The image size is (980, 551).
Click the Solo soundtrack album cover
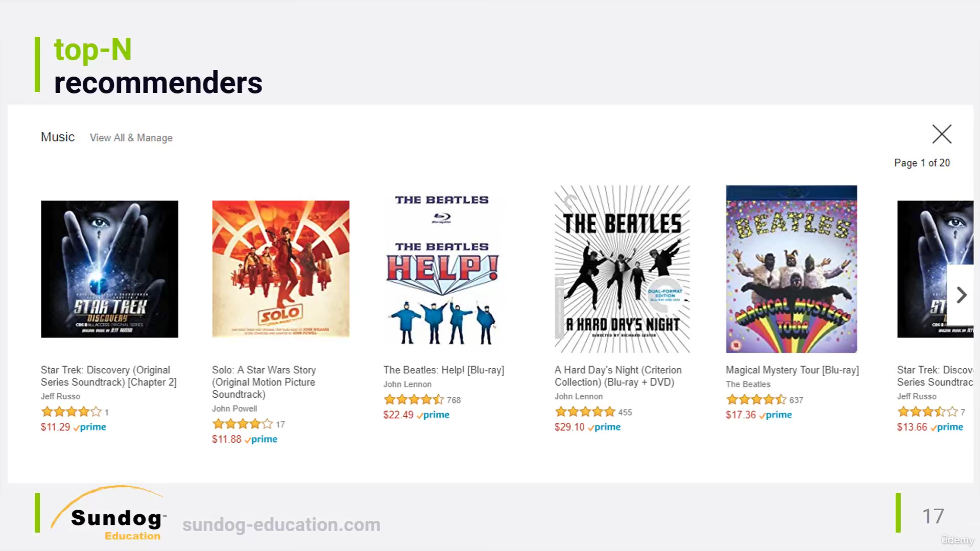point(281,269)
